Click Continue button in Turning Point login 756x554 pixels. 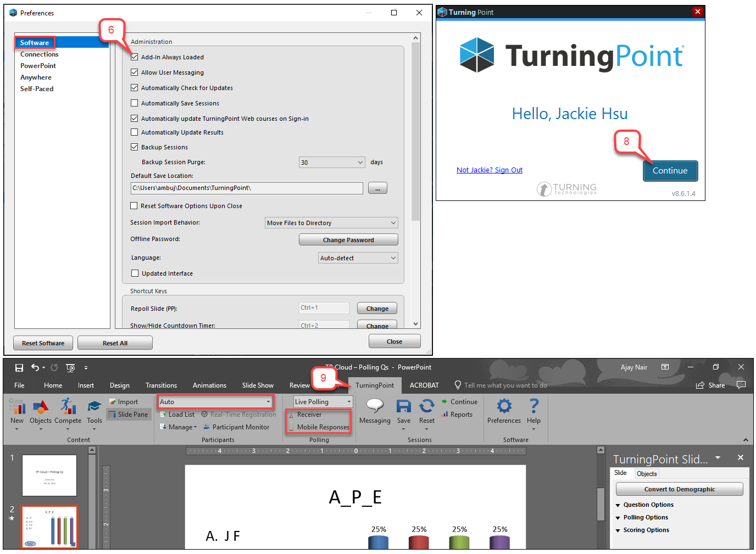(670, 171)
